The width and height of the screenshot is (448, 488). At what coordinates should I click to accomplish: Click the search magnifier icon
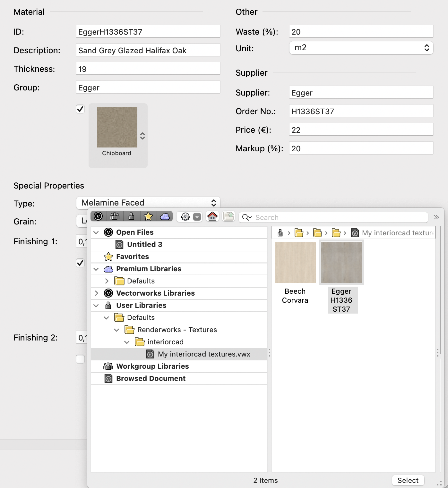point(247,217)
